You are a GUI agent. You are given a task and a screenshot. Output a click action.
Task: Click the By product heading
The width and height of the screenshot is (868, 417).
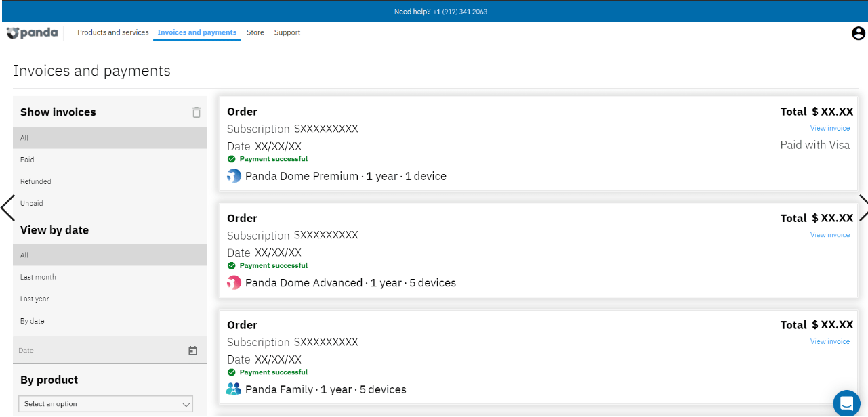point(49,380)
